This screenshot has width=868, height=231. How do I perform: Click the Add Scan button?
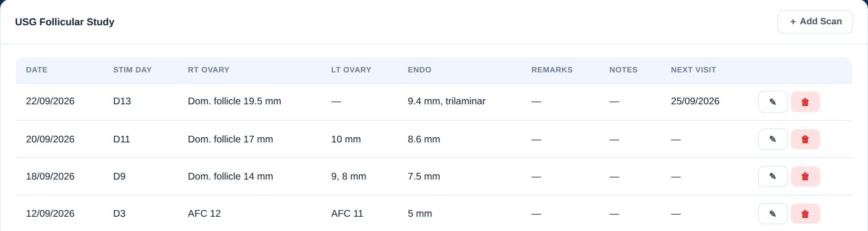pyautogui.click(x=815, y=22)
